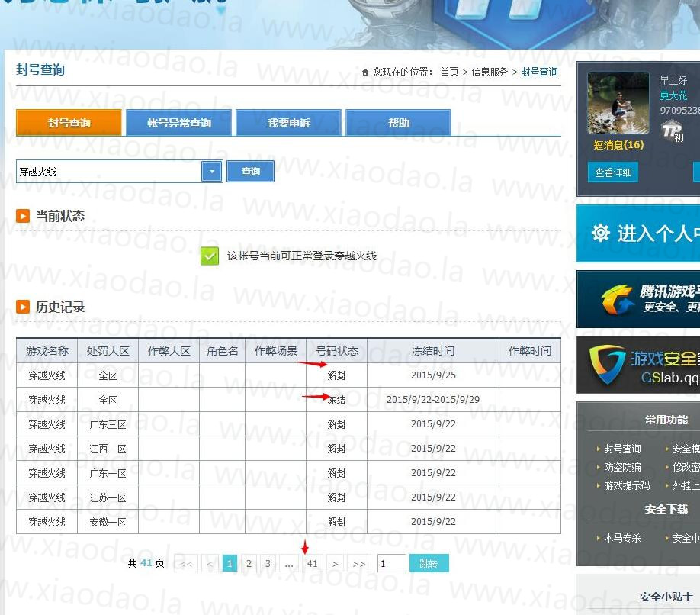Open 防盗防骗 in 常用功能 list
Viewport: 700px width, 615px height.
tap(622, 467)
